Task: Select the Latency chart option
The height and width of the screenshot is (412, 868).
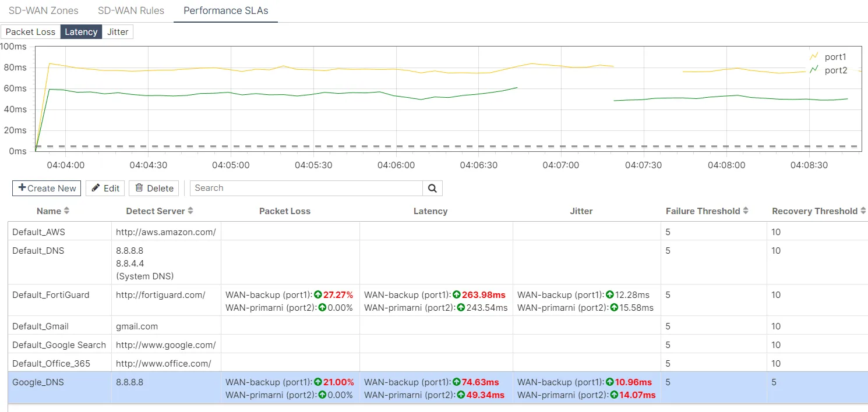Action: tap(81, 31)
